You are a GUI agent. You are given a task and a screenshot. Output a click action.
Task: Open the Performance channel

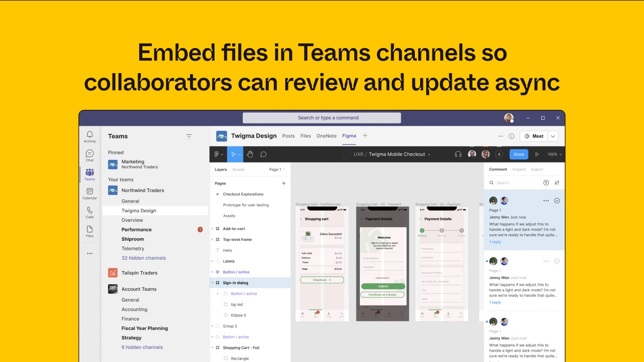point(137,230)
